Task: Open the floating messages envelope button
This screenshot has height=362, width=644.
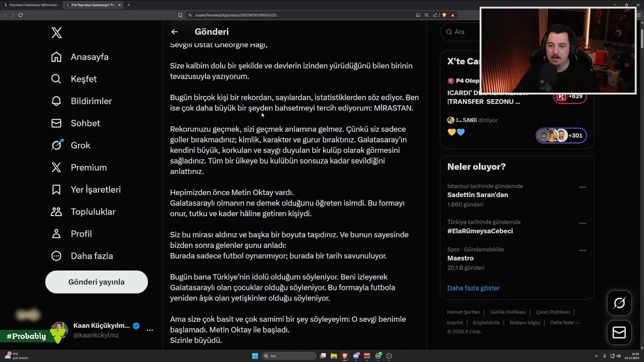Action: pyautogui.click(x=619, y=333)
